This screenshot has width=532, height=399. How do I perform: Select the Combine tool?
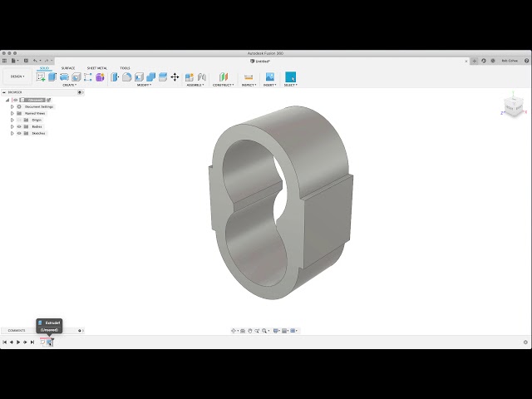tap(150, 77)
